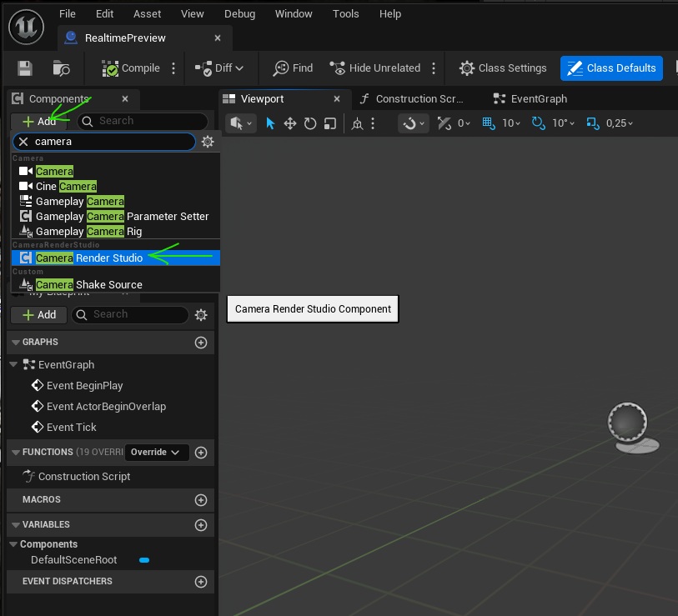Toggle Hide Unrelated nodes
This screenshot has height=616, width=678.
[375, 68]
